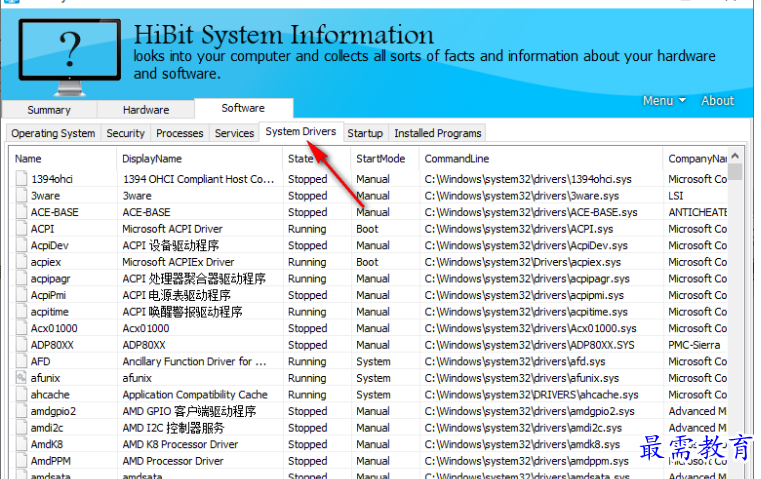Click the afd.sys command line path

pyautogui.click(x=515, y=362)
